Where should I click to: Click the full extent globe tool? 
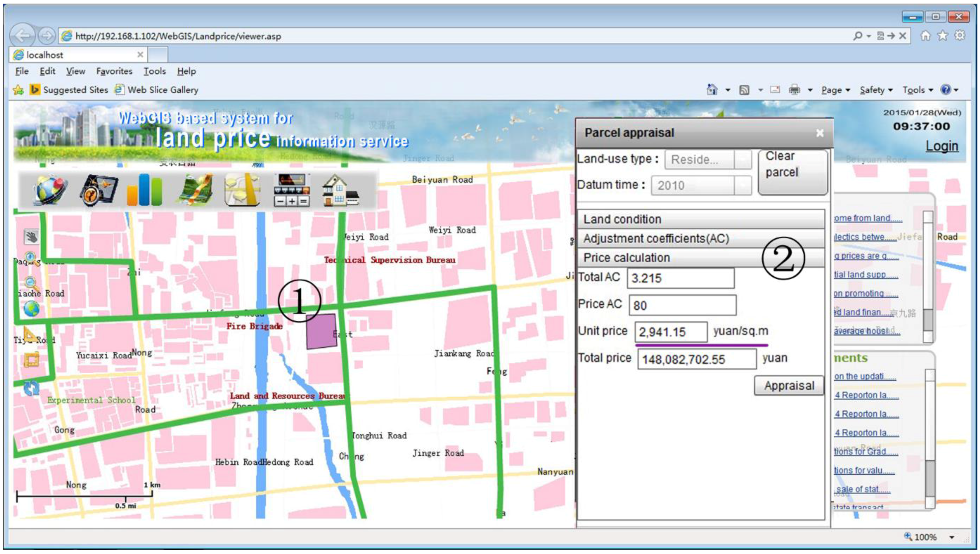click(x=31, y=309)
